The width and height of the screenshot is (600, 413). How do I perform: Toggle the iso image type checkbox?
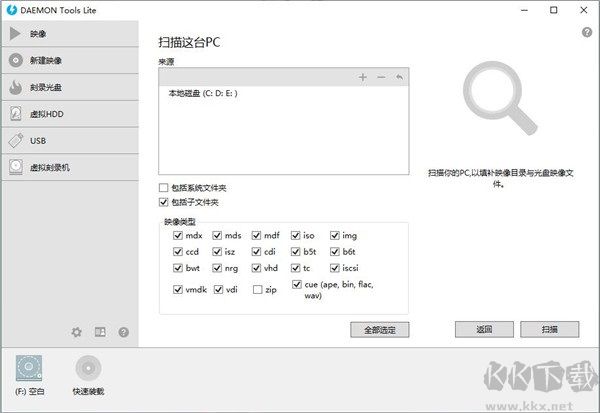(x=295, y=235)
